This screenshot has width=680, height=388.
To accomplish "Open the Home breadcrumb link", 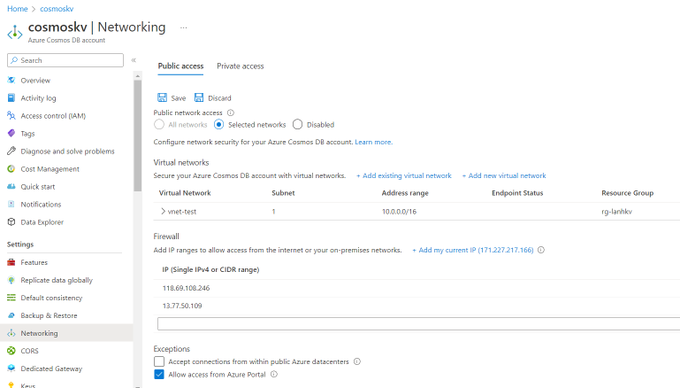I will click(17, 9).
